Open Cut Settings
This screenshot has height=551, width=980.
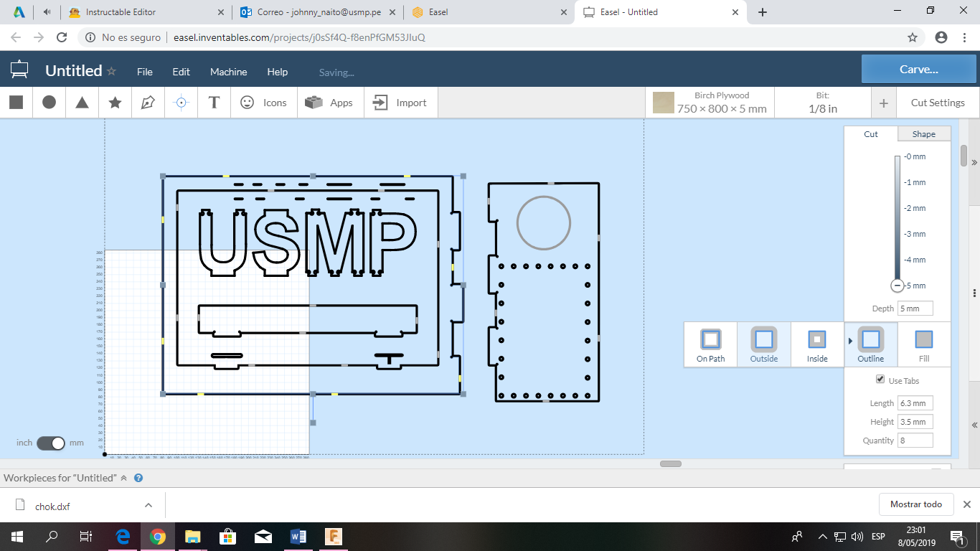[x=938, y=103]
